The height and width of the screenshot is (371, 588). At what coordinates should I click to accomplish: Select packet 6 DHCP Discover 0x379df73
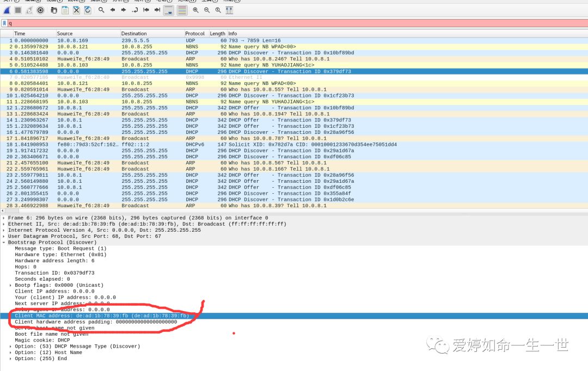point(294,71)
